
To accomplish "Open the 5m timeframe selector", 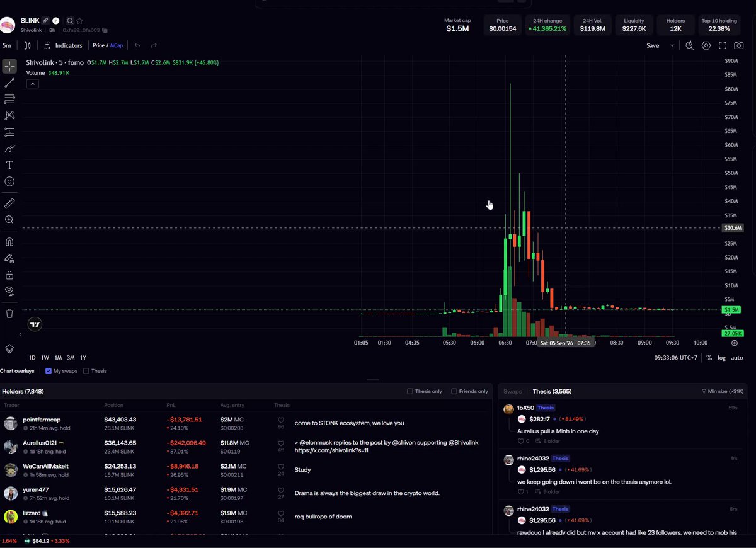I will [x=6, y=45].
